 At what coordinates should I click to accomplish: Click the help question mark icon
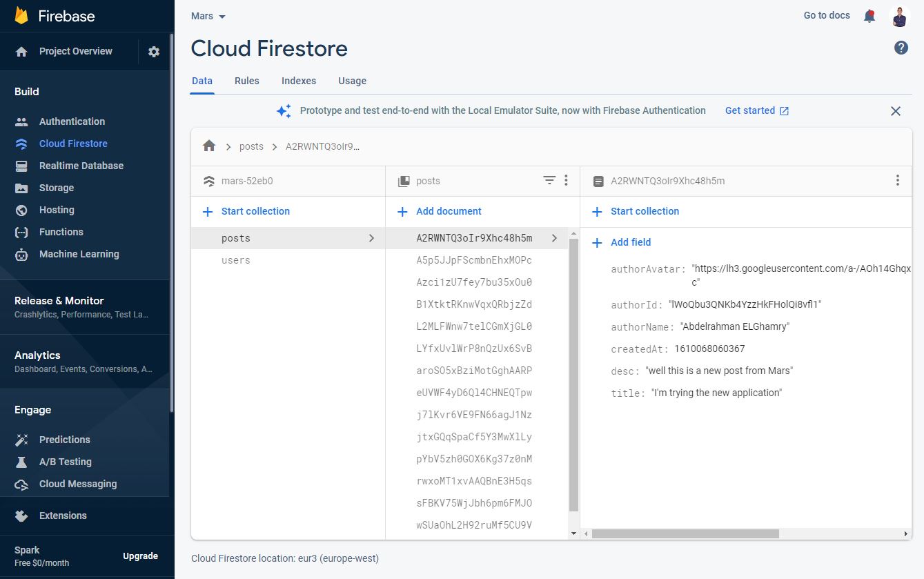pos(901,48)
